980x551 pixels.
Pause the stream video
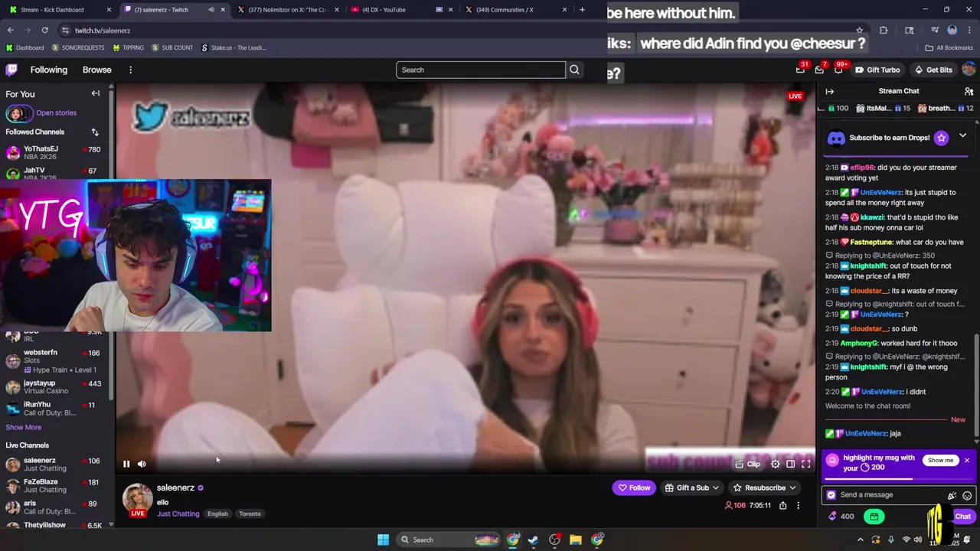[126, 464]
